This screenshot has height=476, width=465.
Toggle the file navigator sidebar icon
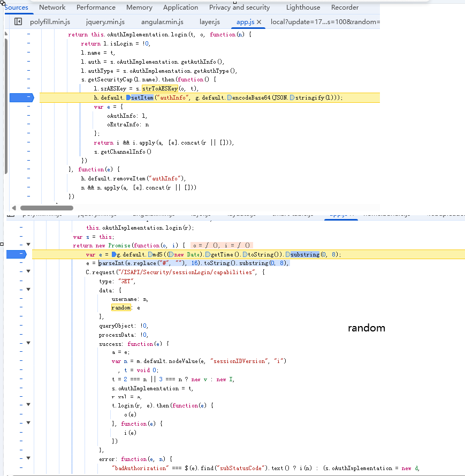point(18,21)
